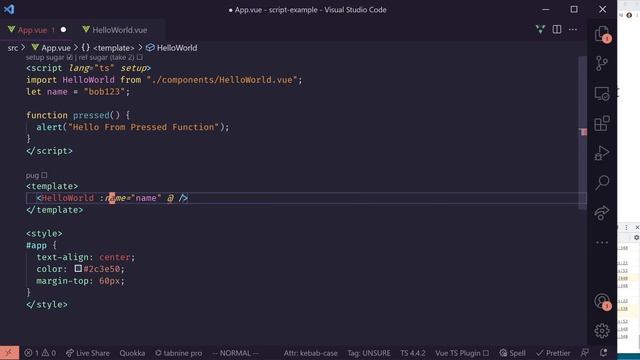Click the Vue split editors icon

pyautogui.click(x=540, y=29)
